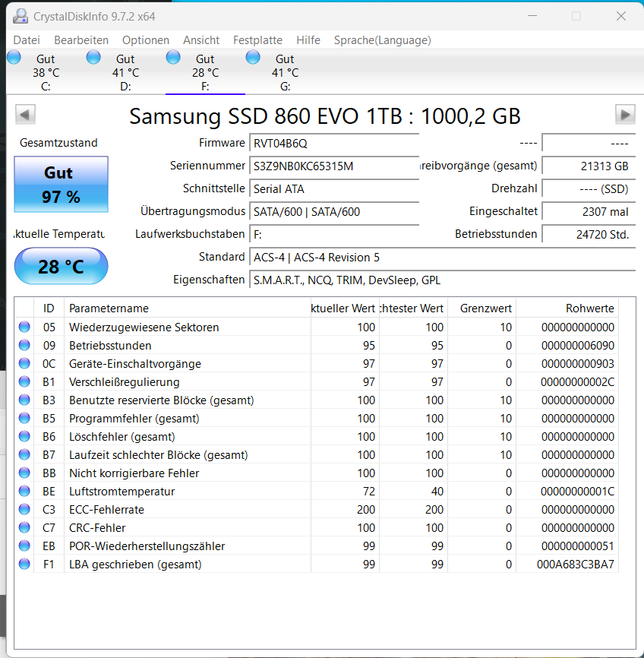Switch to the Gut 38 °C drive tab
Screen dimensions: 644x658
46,73
